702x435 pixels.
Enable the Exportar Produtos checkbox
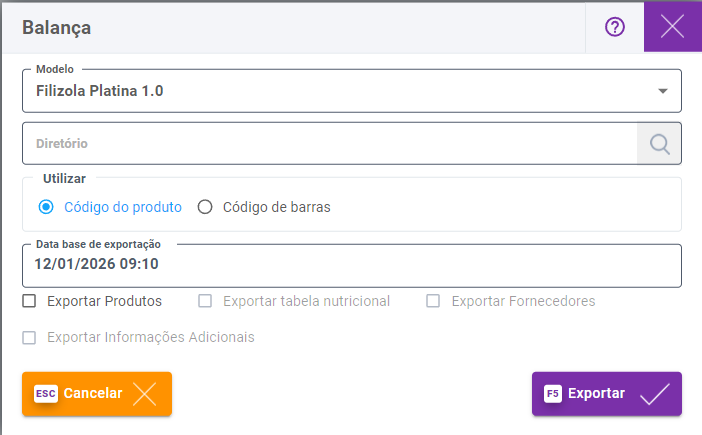[29, 301]
